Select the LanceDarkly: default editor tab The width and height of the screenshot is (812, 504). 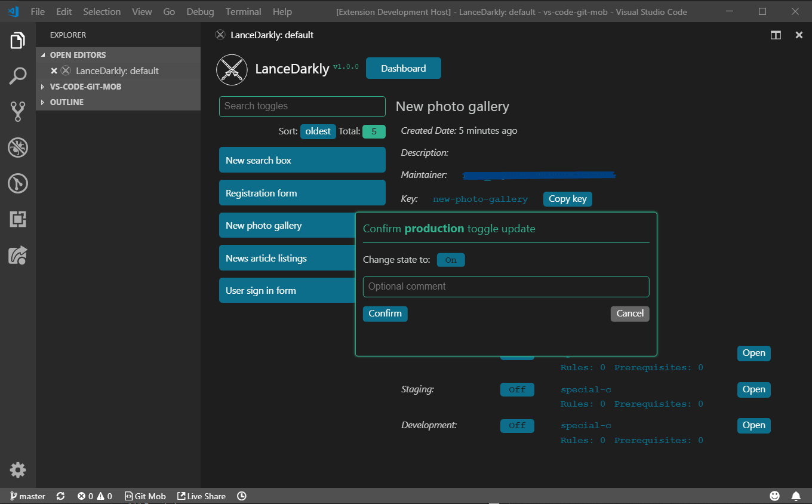tap(264, 35)
